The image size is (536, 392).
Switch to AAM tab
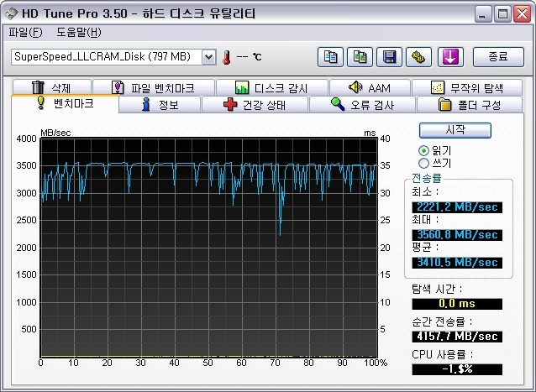click(370, 88)
